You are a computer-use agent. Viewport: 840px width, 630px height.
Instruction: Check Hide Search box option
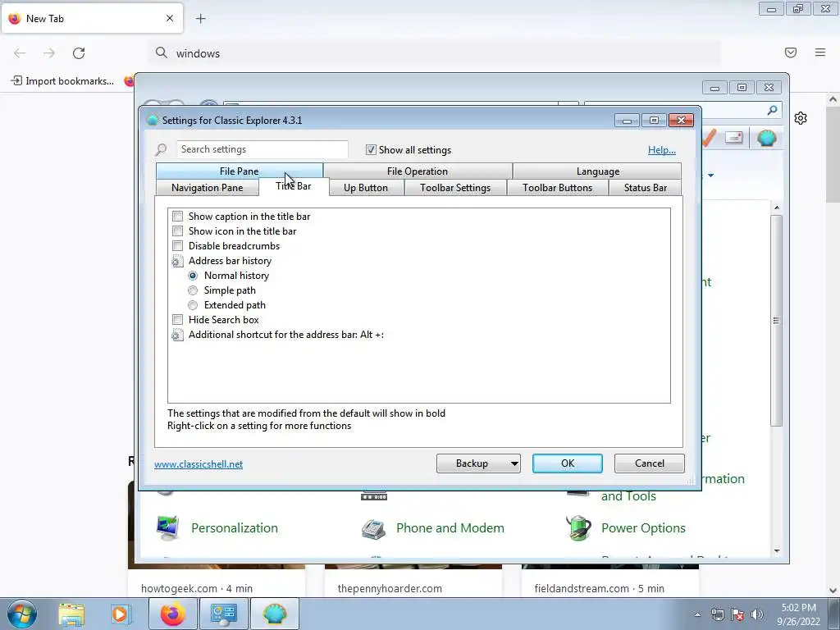click(177, 320)
